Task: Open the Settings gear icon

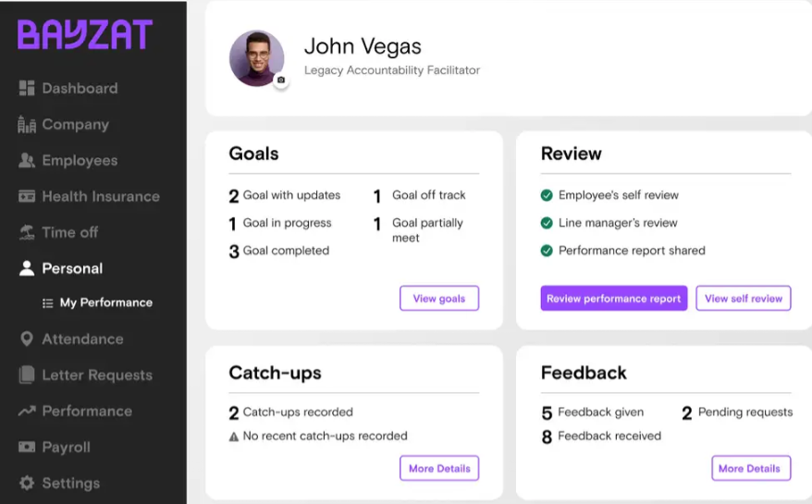Action: [x=27, y=484]
